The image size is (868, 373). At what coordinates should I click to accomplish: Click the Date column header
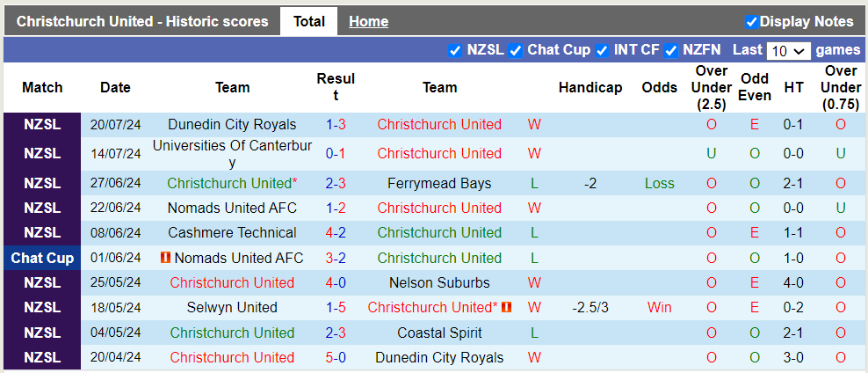pos(115,88)
